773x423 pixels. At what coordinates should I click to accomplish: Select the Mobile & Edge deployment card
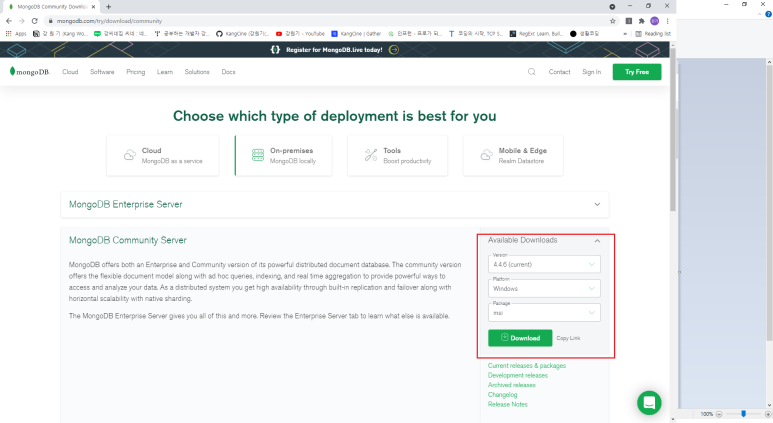pos(513,155)
